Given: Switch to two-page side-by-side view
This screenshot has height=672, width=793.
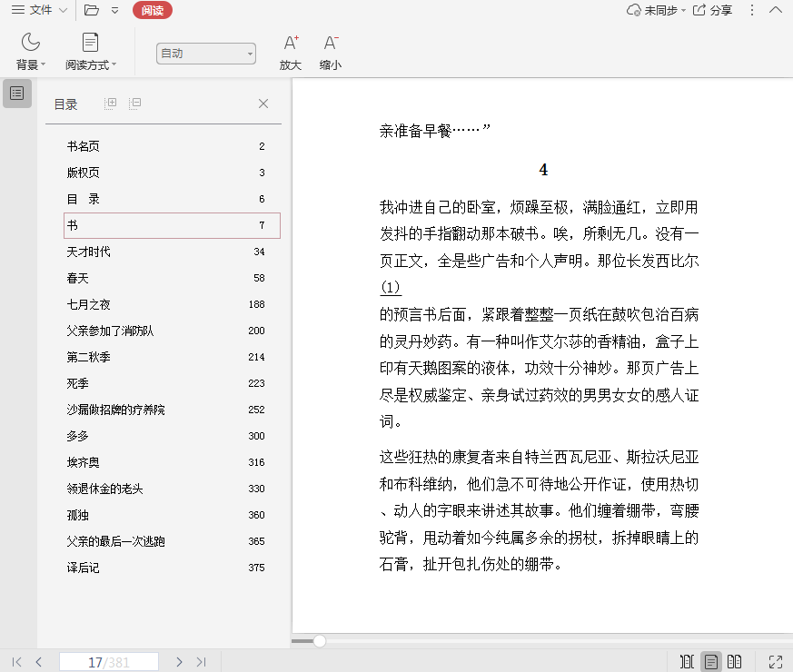Looking at the screenshot, I should [735, 662].
